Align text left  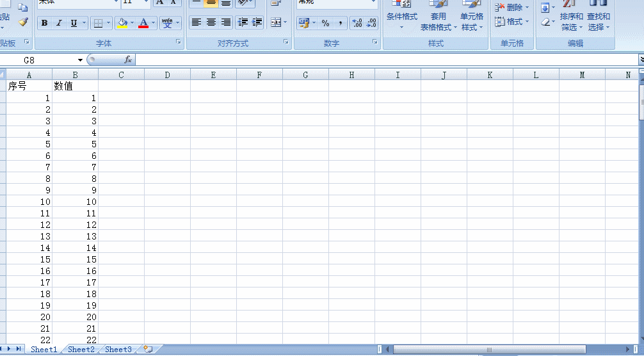tap(197, 22)
